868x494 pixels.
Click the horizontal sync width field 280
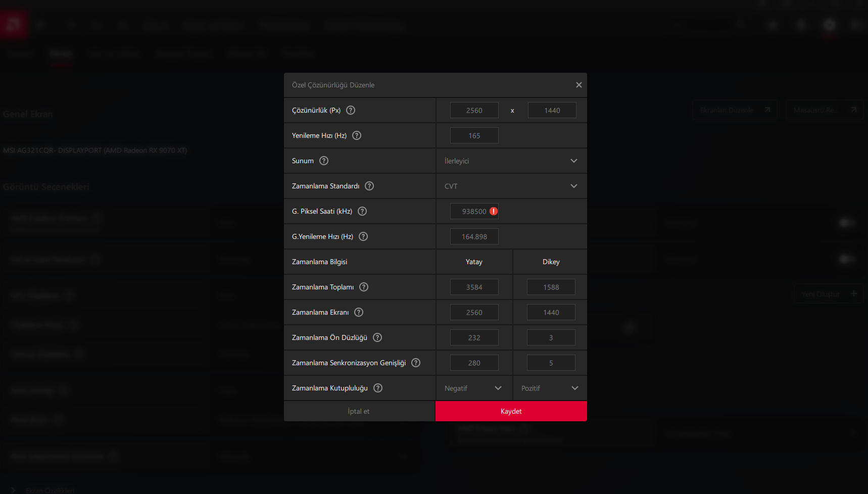474,363
